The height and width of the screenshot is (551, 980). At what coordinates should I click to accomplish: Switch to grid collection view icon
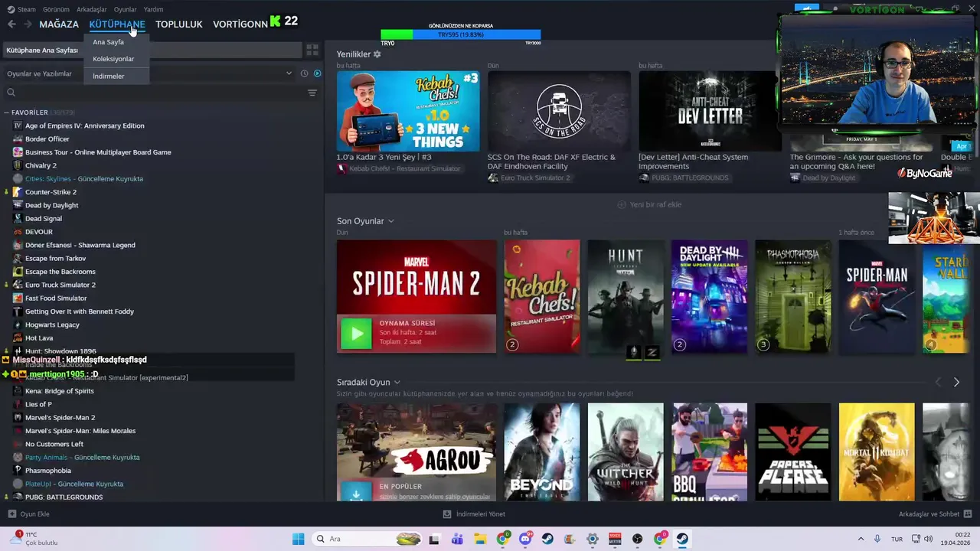point(312,50)
